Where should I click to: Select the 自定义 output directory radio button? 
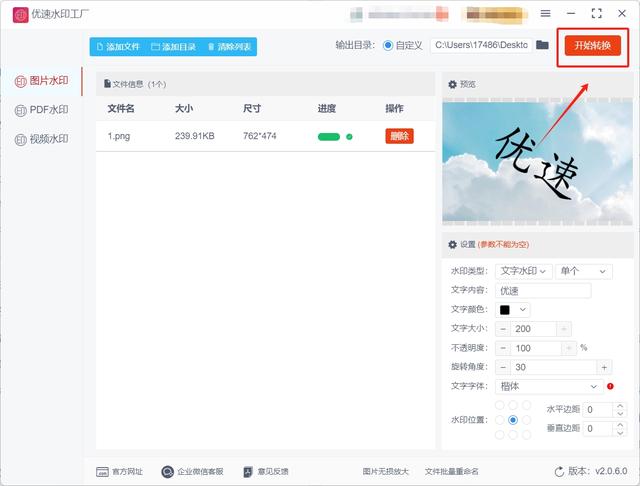coord(387,45)
